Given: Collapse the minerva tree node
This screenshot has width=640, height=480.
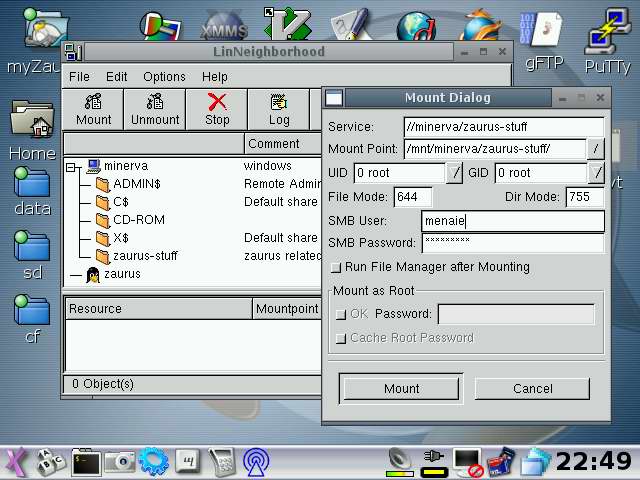Looking at the screenshot, I should pos(73,167).
